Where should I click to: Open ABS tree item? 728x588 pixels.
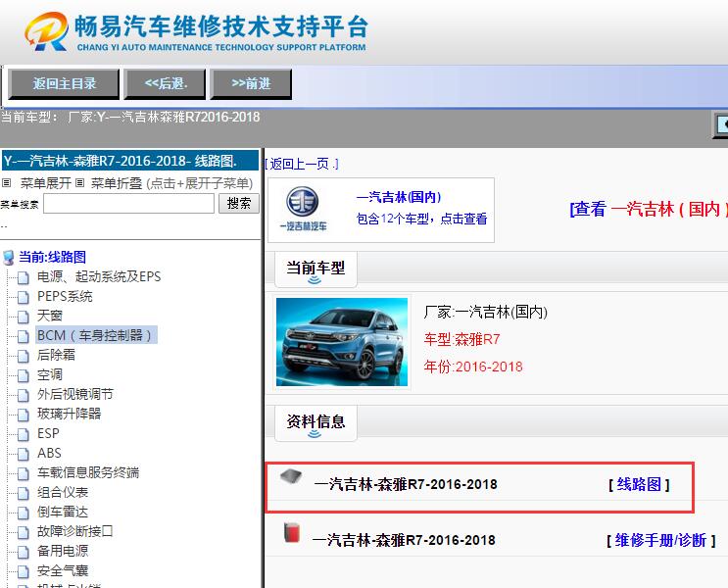[x=49, y=453]
